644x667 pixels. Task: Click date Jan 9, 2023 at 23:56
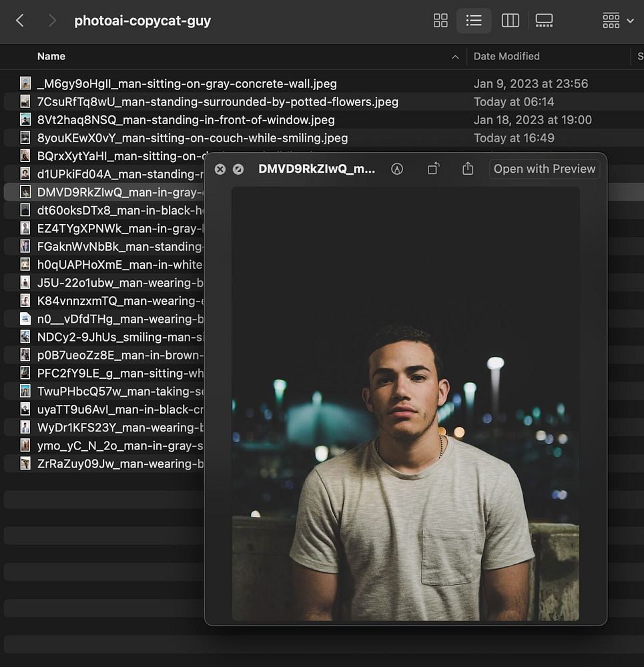coord(531,84)
